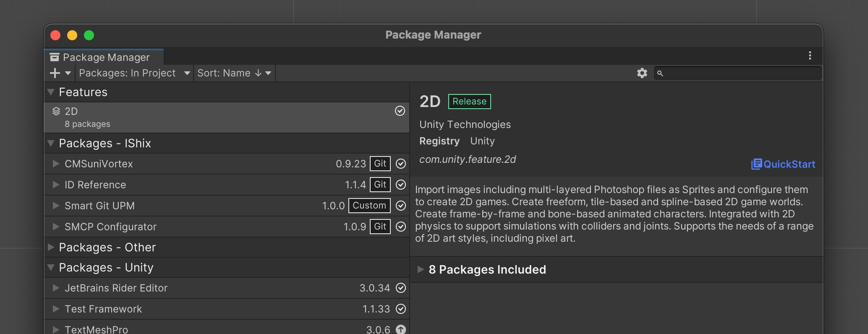Minimize window with the yellow button
The image size is (868, 334).
pyautogui.click(x=72, y=35)
